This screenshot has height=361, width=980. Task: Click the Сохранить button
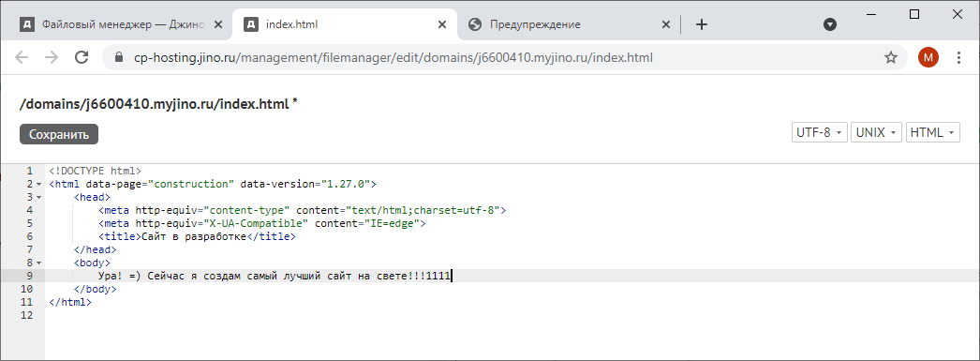59,134
